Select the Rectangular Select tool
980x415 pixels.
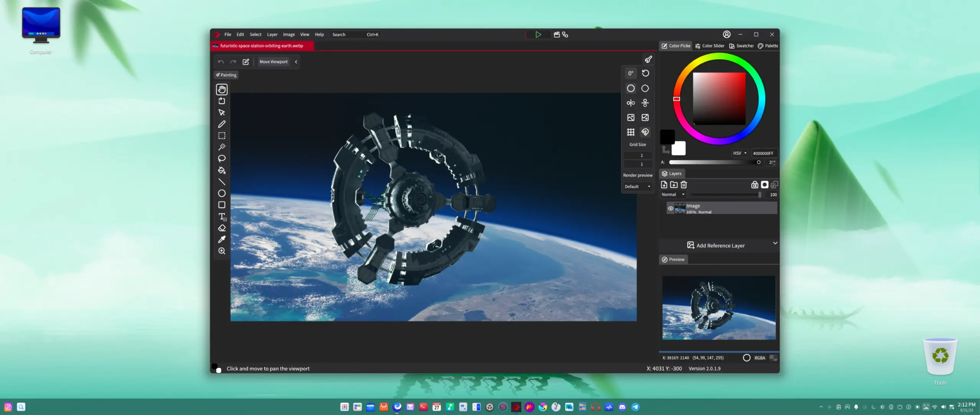pos(222,136)
